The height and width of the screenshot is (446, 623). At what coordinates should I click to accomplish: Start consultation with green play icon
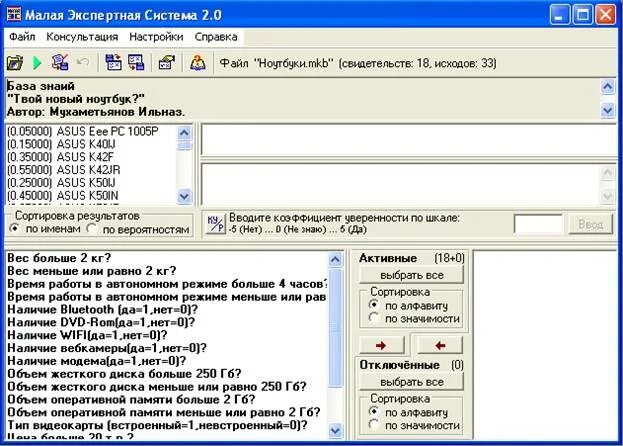pos(37,63)
